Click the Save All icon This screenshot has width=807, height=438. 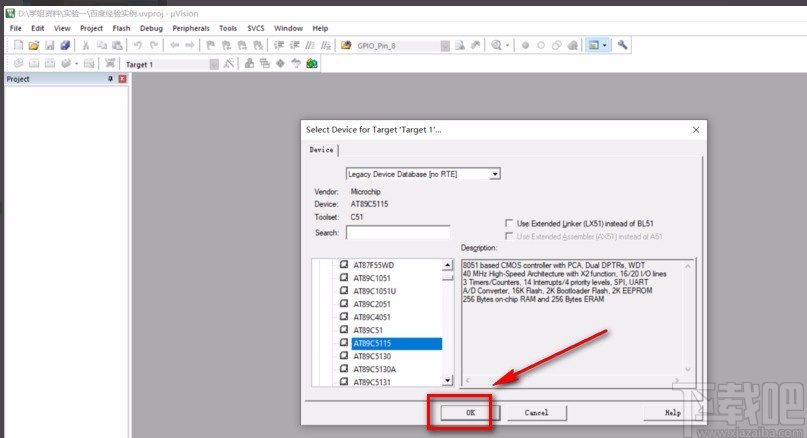[65, 45]
